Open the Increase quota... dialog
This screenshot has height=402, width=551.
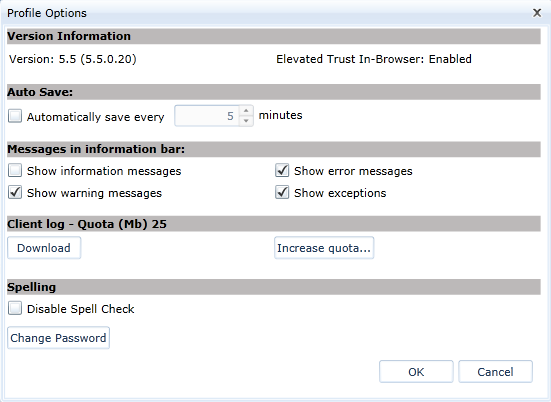(x=324, y=248)
